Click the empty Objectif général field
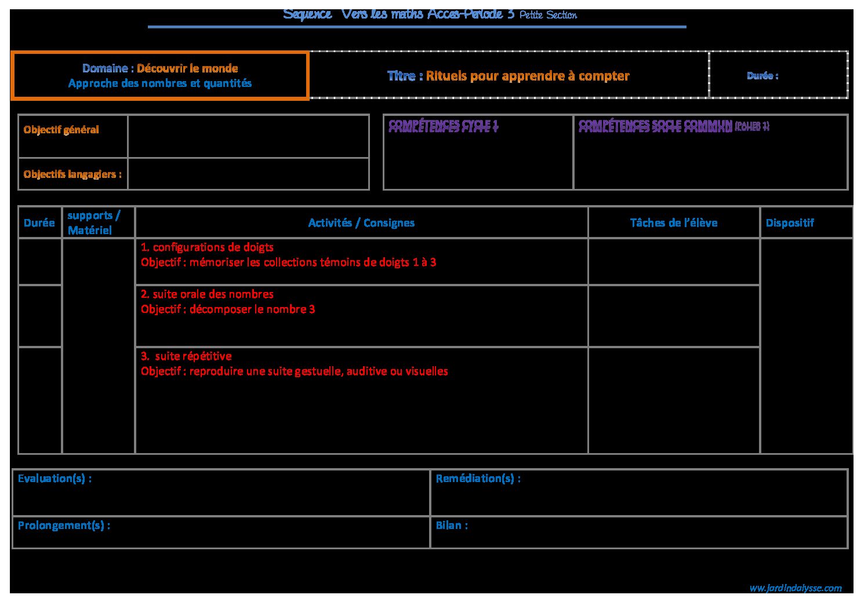Viewport: 868px width, 613px height. pos(248,136)
